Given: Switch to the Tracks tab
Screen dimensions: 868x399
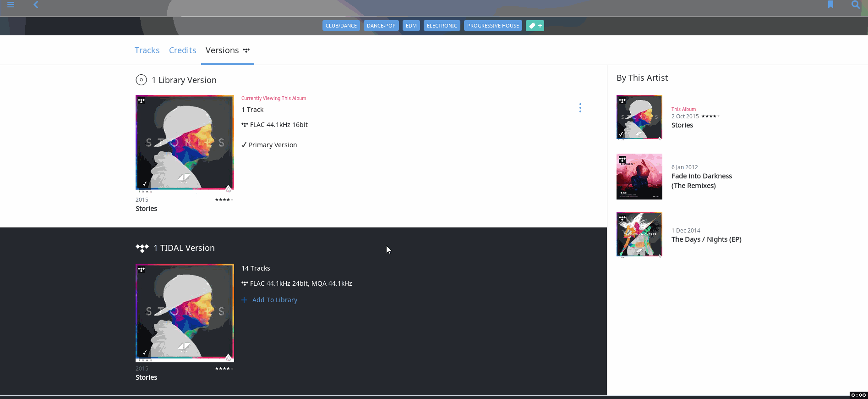Looking at the screenshot, I should (x=147, y=50).
